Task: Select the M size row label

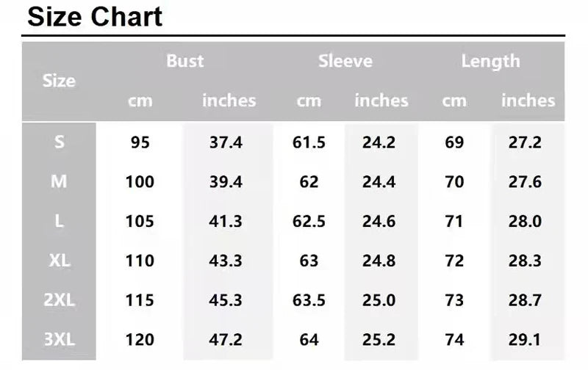Action: [59, 181]
